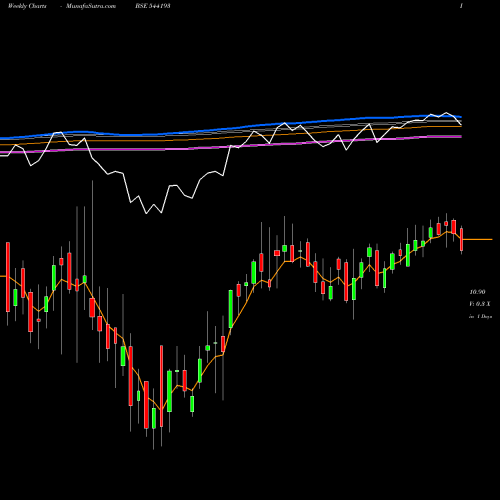Click the 'in 1 Days' text
Screen dimensions: 500x500
click(x=480, y=316)
